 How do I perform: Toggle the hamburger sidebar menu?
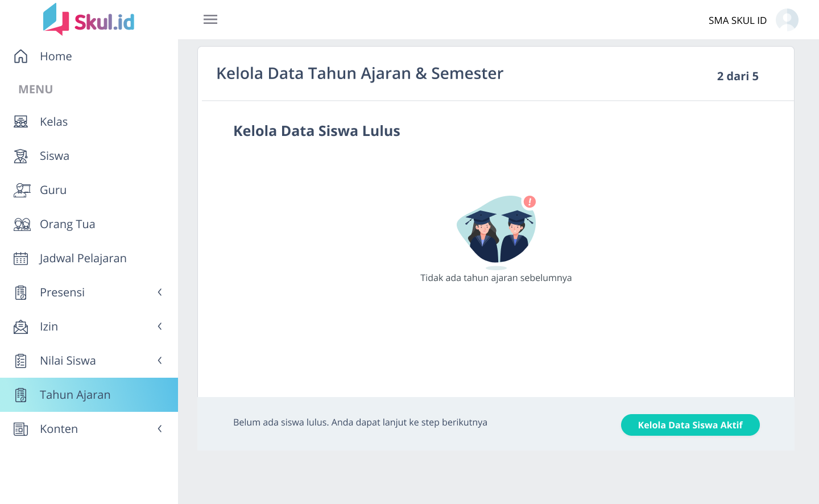[x=210, y=19]
